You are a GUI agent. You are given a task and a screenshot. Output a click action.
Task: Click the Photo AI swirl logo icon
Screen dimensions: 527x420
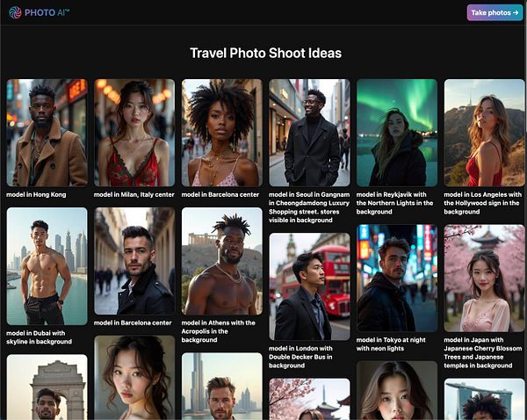[15, 12]
